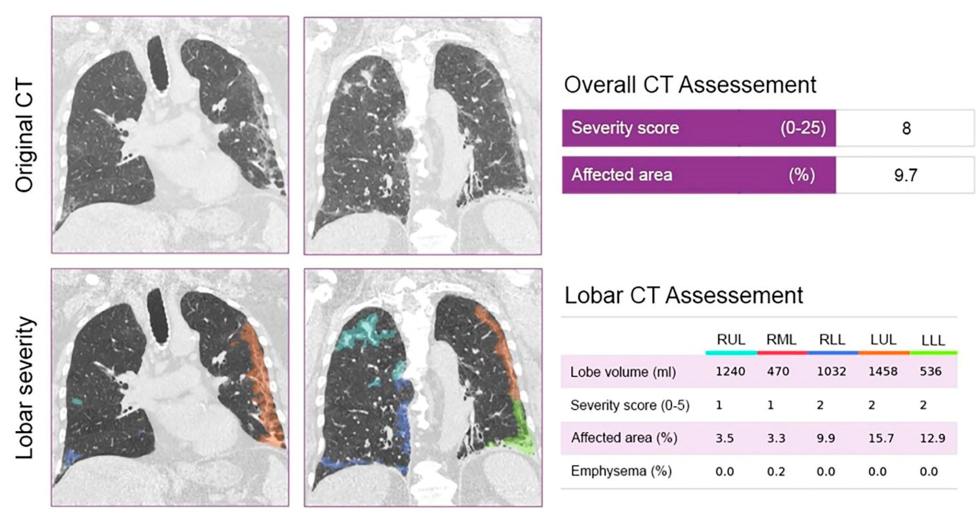Click the orange color bar under LUL
This screenshot has height=515, width=980.
click(x=884, y=353)
